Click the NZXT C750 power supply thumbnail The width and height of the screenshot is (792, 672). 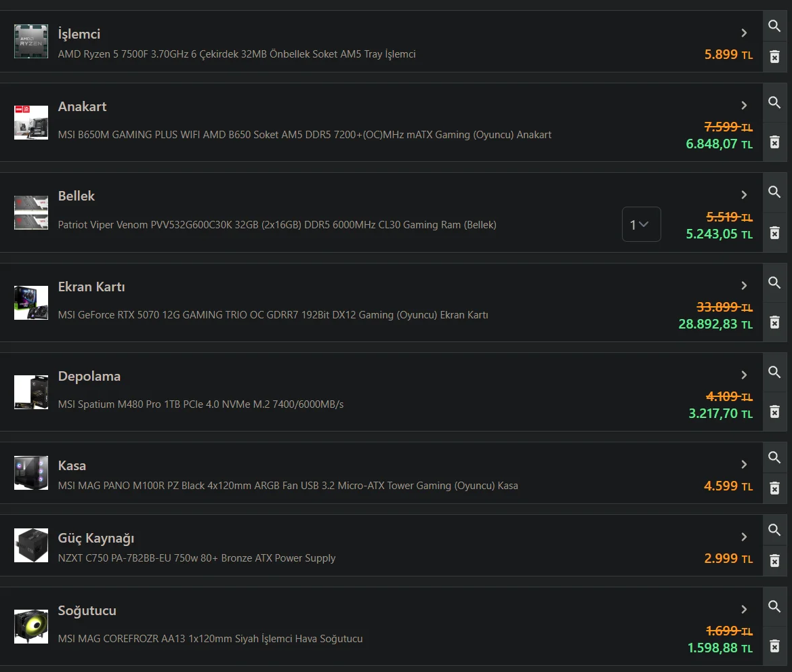coord(30,545)
